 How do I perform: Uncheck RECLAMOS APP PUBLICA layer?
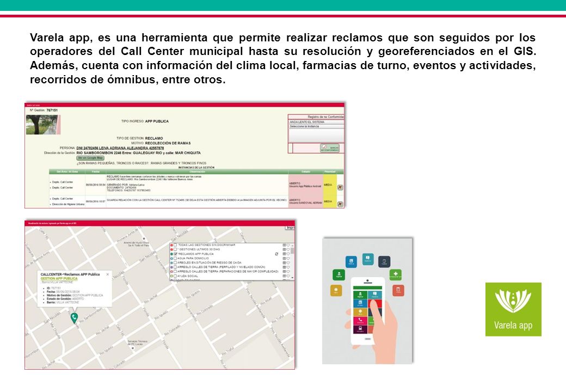tap(175, 254)
